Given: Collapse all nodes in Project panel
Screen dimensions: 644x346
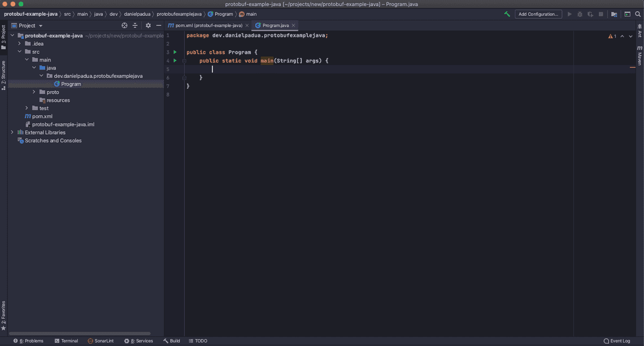Looking at the screenshot, I should (135, 25).
